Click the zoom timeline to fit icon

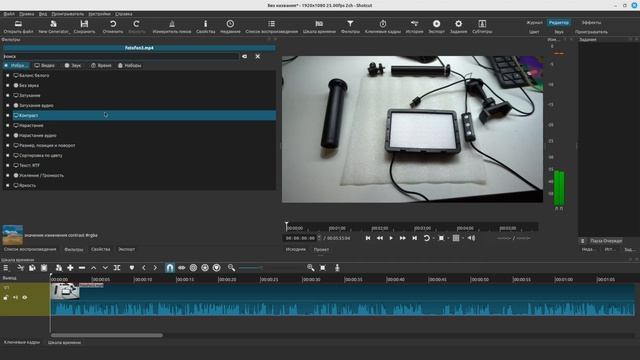pos(322,268)
